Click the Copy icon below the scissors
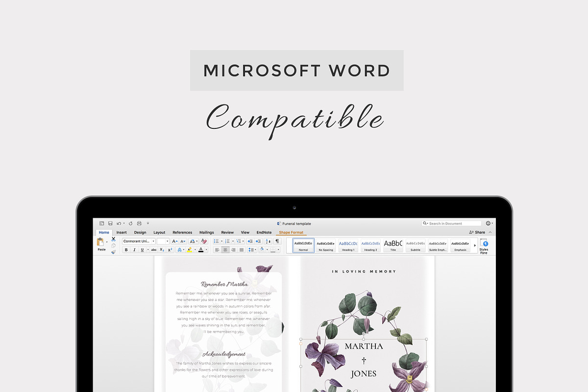Image resolution: width=588 pixels, height=392 pixels. coord(114,245)
